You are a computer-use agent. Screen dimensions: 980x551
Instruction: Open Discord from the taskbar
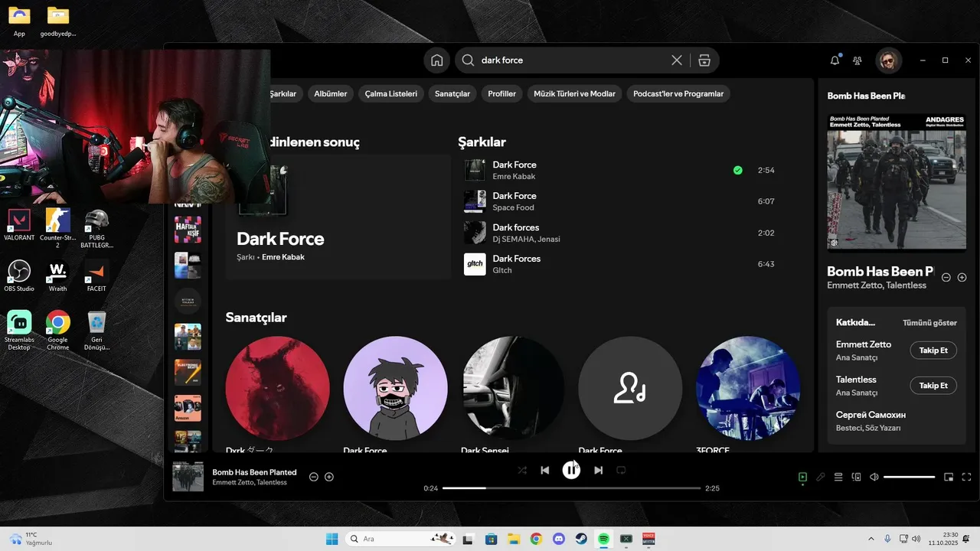(558, 539)
